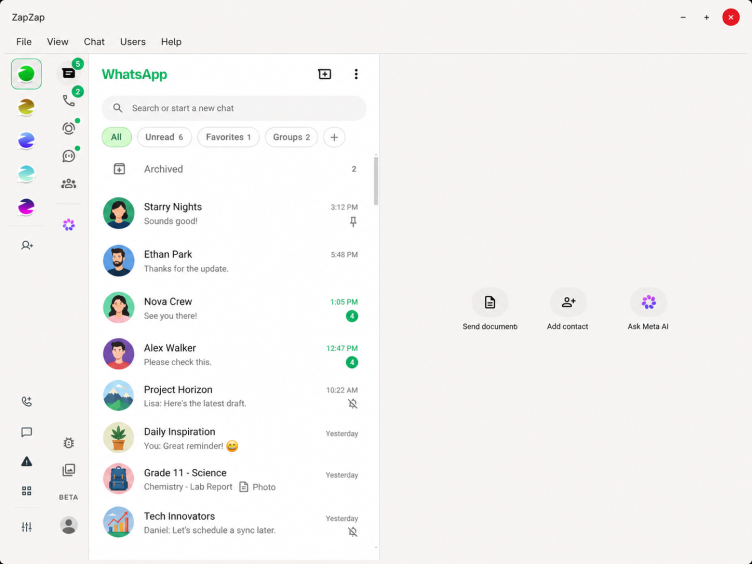The height and width of the screenshot is (564, 752).
Task: Select the green ZapZap account icon
Action: (26, 74)
